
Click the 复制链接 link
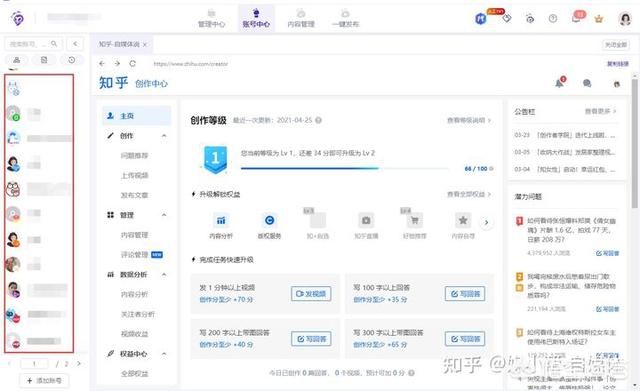click(x=618, y=64)
